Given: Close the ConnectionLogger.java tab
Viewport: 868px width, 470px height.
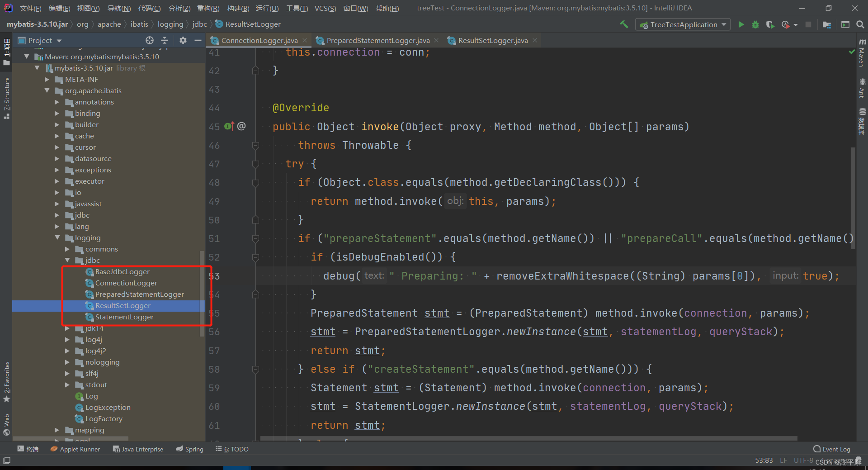Looking at the screenshot, I should click(305, 40).
